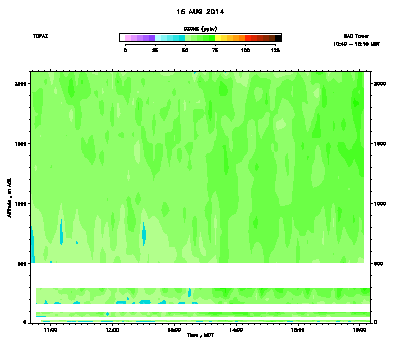Click the 14:00 tick on time axis
The height and width of the screenshot is (360, 400).
pos(236,330)
